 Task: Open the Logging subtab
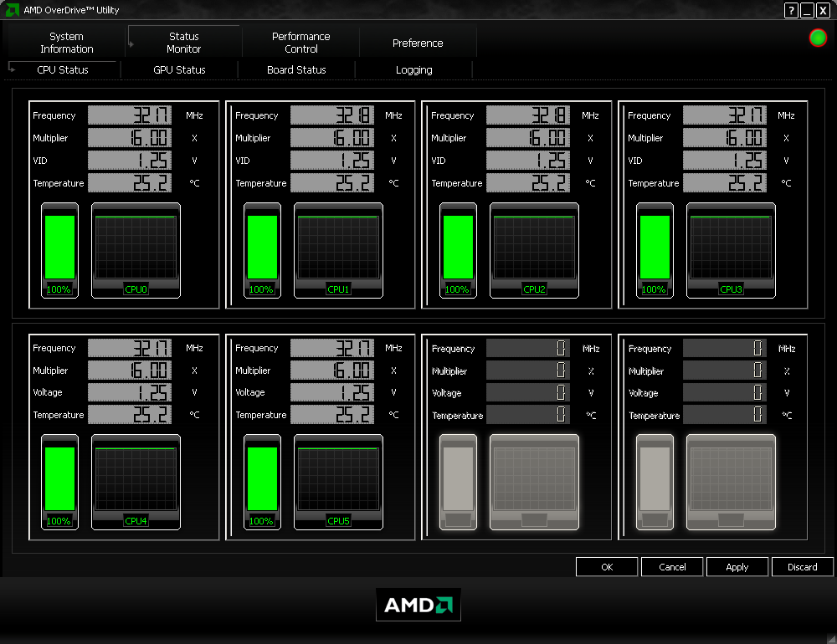click(x=414, y=70)
